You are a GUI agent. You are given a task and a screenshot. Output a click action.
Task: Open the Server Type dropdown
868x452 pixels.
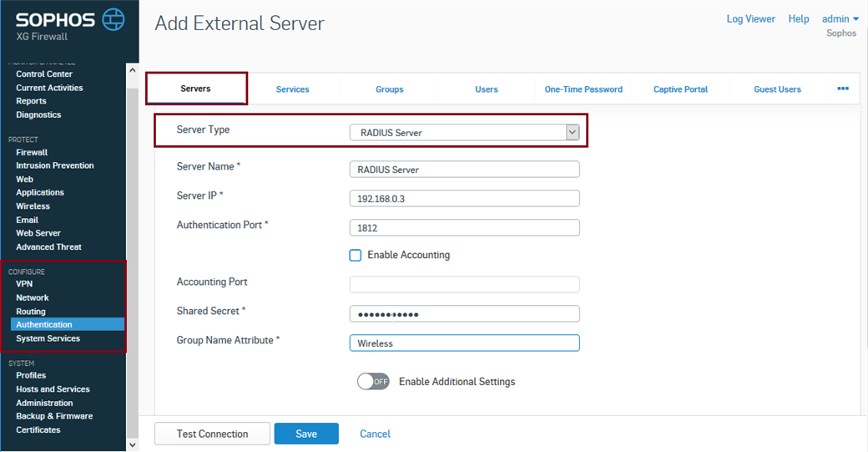coord(463,132)
